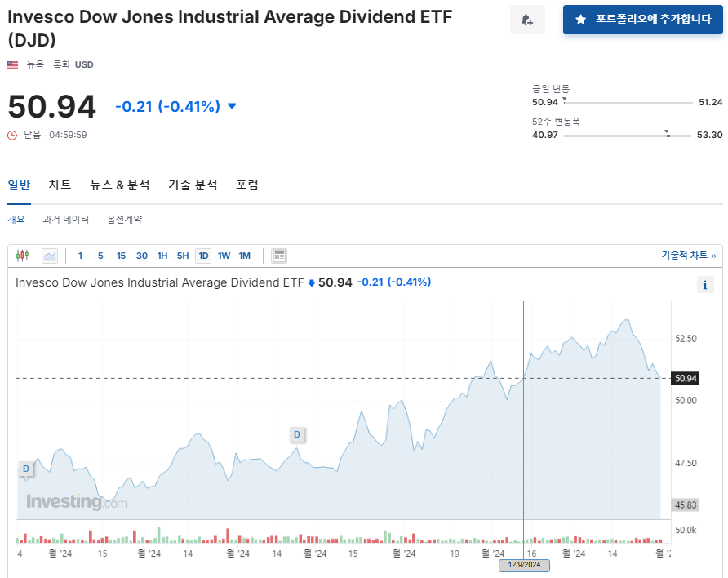Image resolution: width=728 pixels, height=578 pixels.
Task: Open the 뉴스 & 분석 tab
Action: coord(120,185)
